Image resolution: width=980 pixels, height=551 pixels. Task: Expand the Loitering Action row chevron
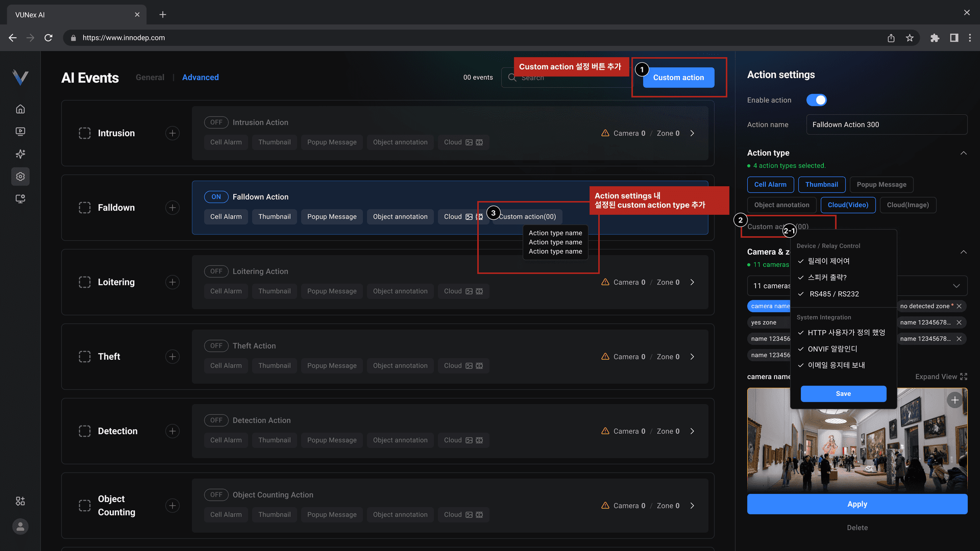coord(692,282)
